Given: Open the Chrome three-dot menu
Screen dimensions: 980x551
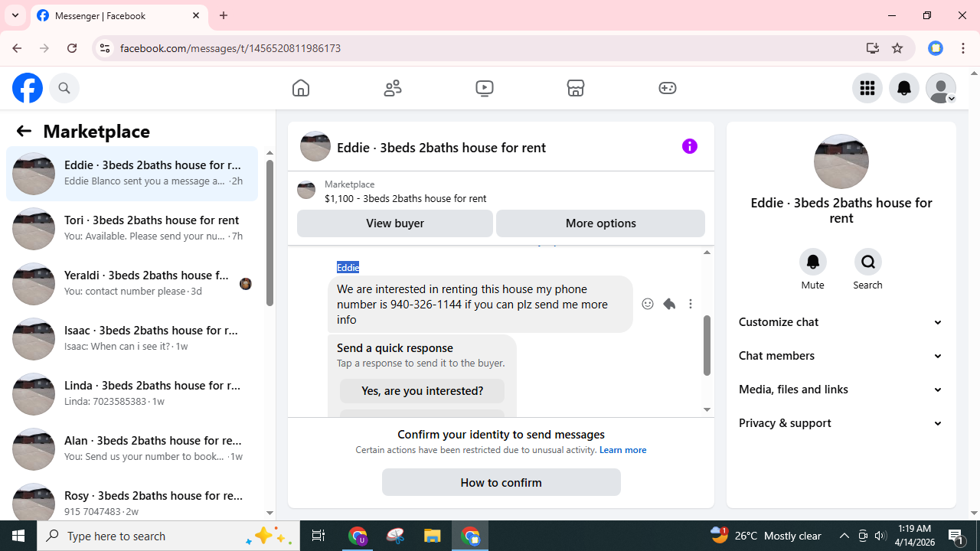Looking at the screenshot, I should click(x=963, y=48).
